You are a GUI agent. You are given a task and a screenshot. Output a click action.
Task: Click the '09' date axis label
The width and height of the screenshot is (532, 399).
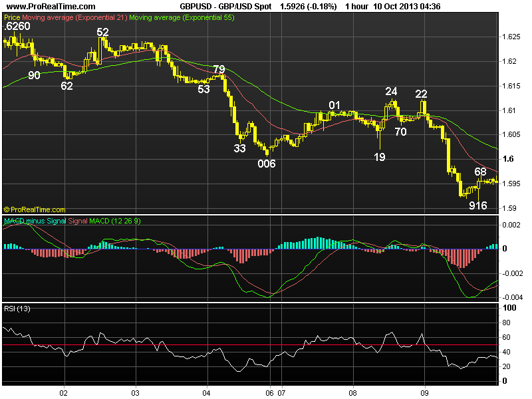click(x=424, y=393)
